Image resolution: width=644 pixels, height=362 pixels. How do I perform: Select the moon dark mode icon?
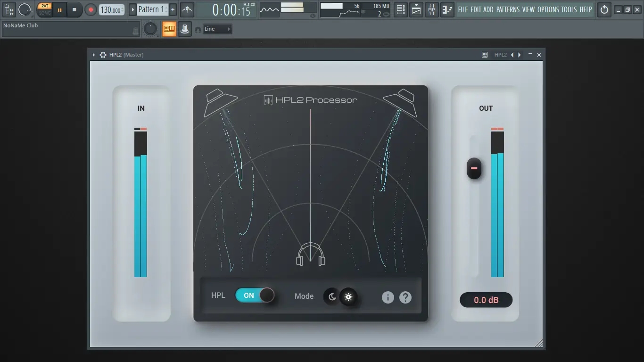(332, 297)
